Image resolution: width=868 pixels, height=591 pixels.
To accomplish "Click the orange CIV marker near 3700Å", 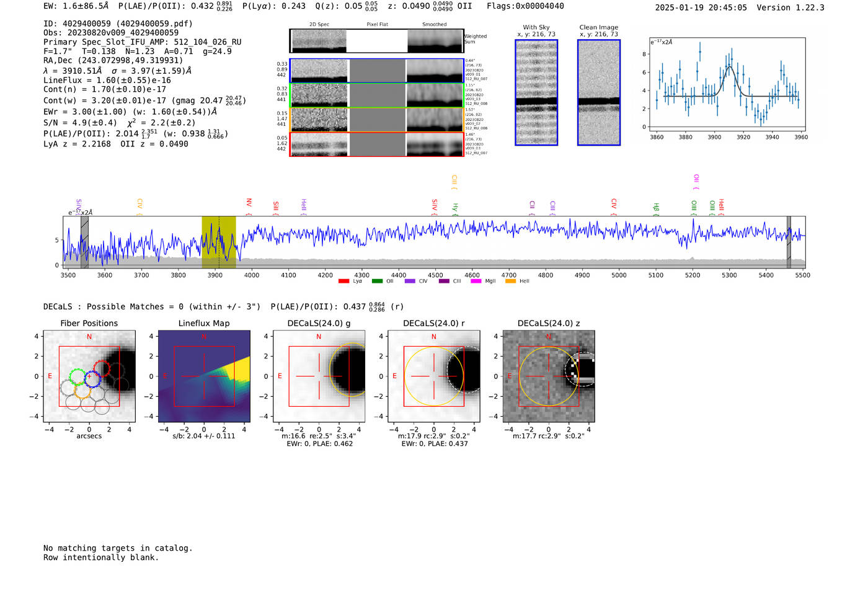I will pos(139,207).
